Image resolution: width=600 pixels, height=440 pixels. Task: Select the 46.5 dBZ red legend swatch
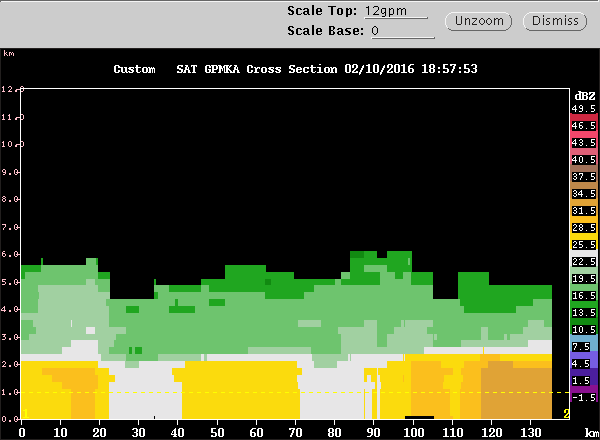pyautogui.click(x=583, y=125)
